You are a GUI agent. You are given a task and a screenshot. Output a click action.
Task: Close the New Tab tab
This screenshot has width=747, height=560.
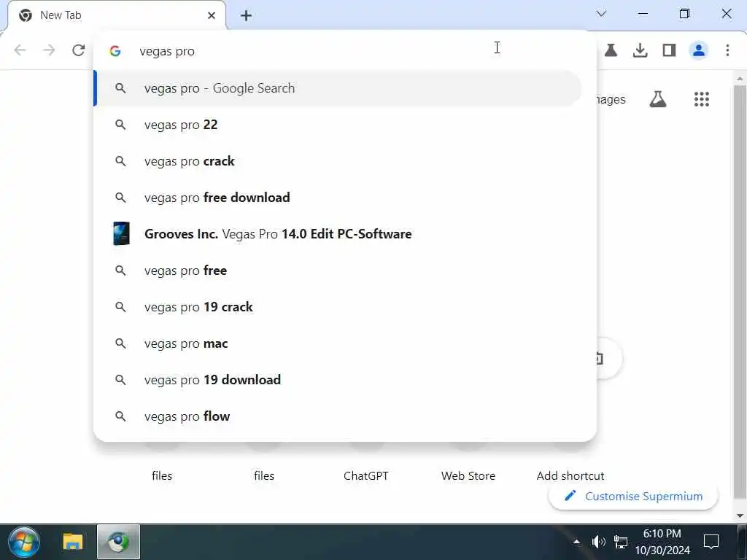coord(212,16)
